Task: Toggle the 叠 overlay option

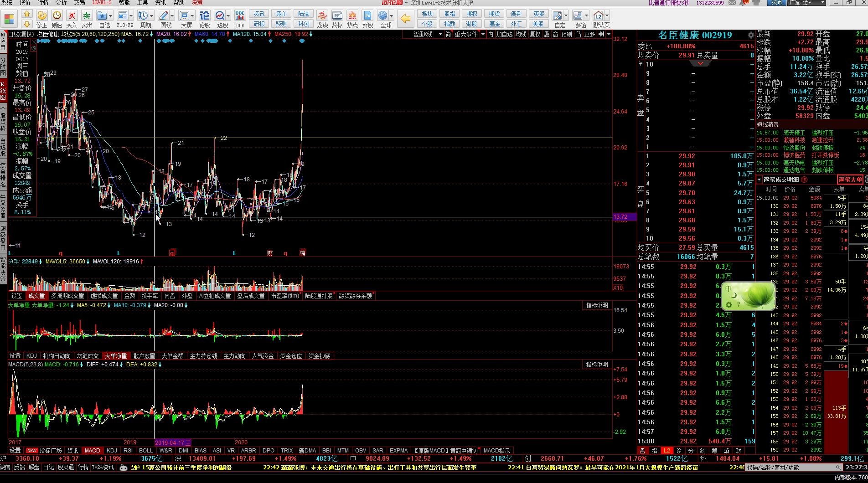Action: pos(547,34)
